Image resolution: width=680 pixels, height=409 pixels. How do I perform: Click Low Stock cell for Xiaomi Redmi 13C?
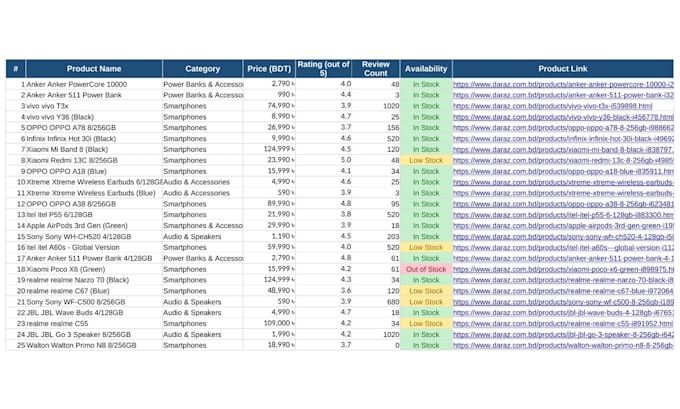(x=426, y=160)
